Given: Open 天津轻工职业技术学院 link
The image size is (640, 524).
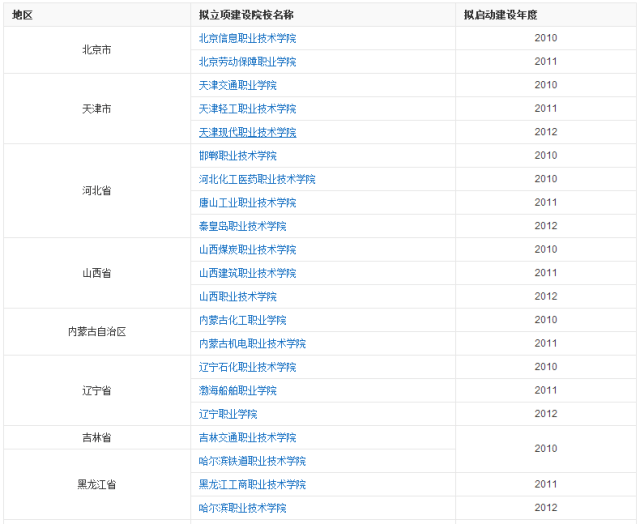Looking at the screenshot, I should coord(247,109).
